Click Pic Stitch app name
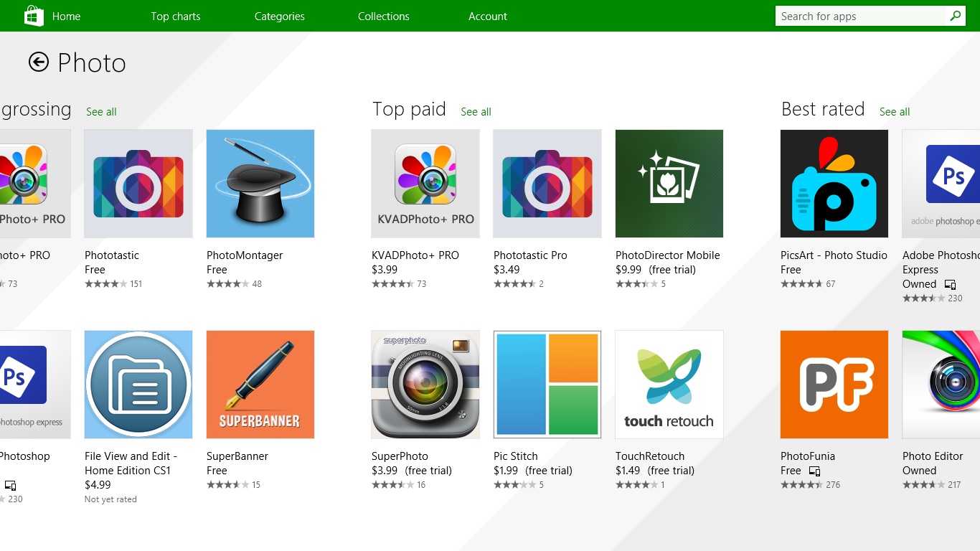The width and height of the screenshot is (980, 551). coord(515,456)
